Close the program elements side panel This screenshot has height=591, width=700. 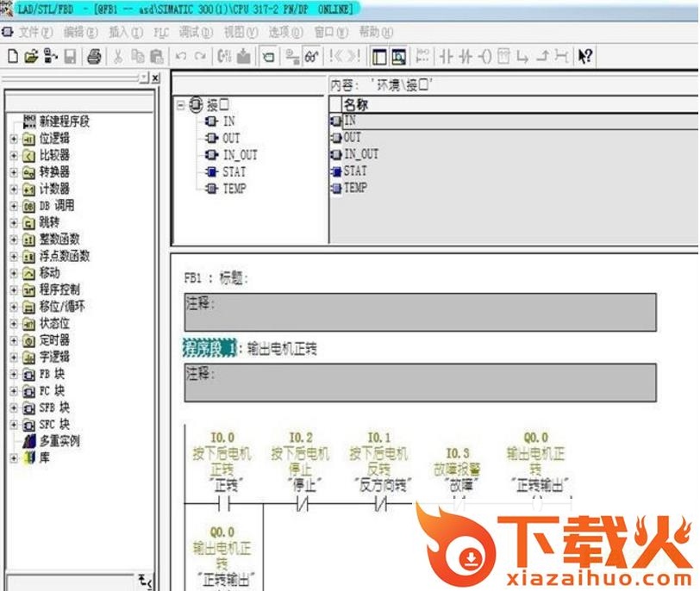154,78
